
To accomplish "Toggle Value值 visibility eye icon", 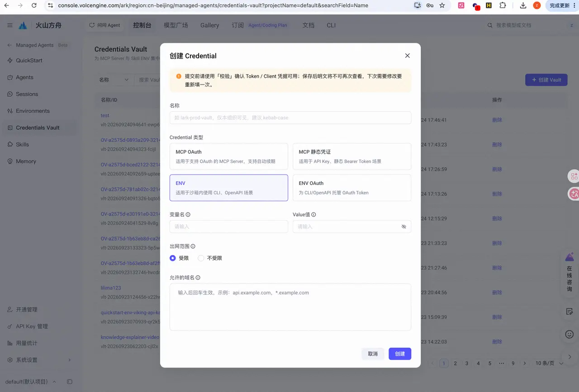I will tap(404, 227).
